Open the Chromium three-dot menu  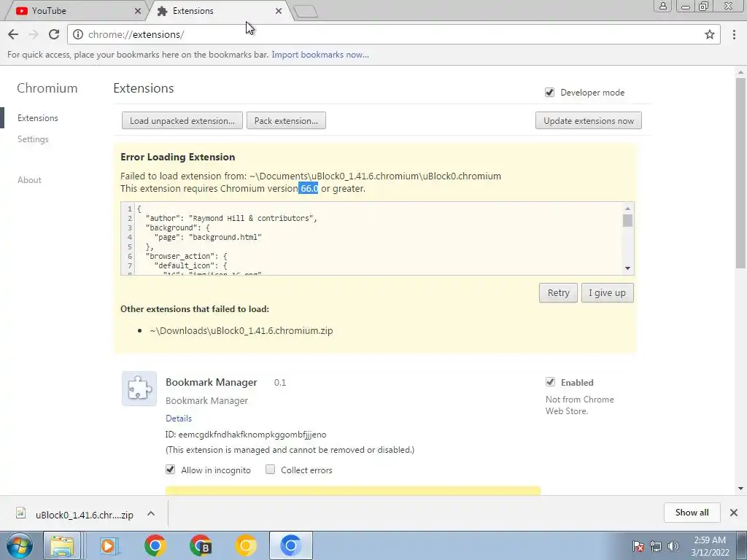(734, 34)
